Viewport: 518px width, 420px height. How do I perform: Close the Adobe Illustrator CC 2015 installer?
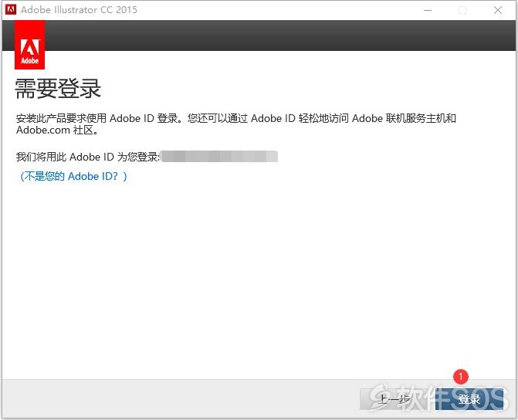[498, 10]
